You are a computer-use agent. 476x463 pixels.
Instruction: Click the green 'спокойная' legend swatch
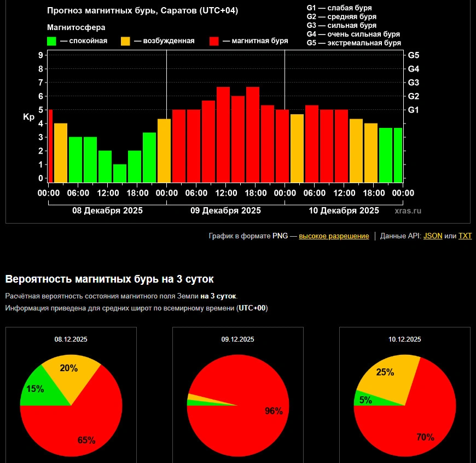pos(52,41)
